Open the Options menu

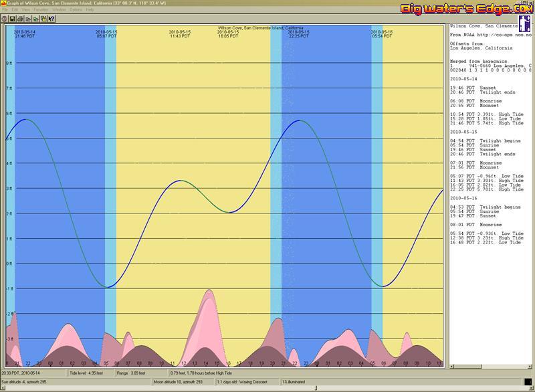[x=76, y=11]
